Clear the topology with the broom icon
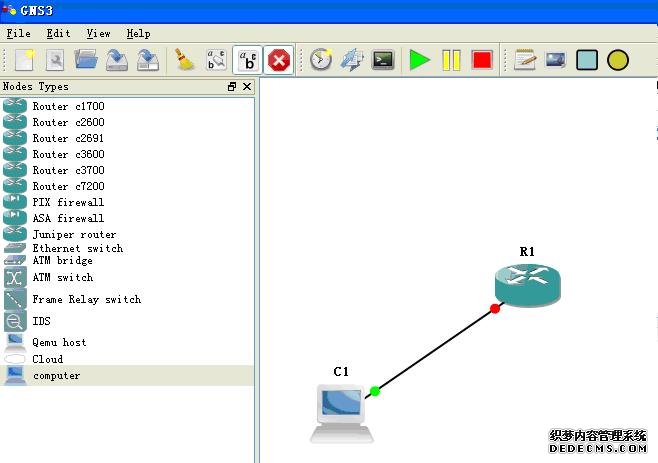The image size is (658, 463). click(184, 60)
